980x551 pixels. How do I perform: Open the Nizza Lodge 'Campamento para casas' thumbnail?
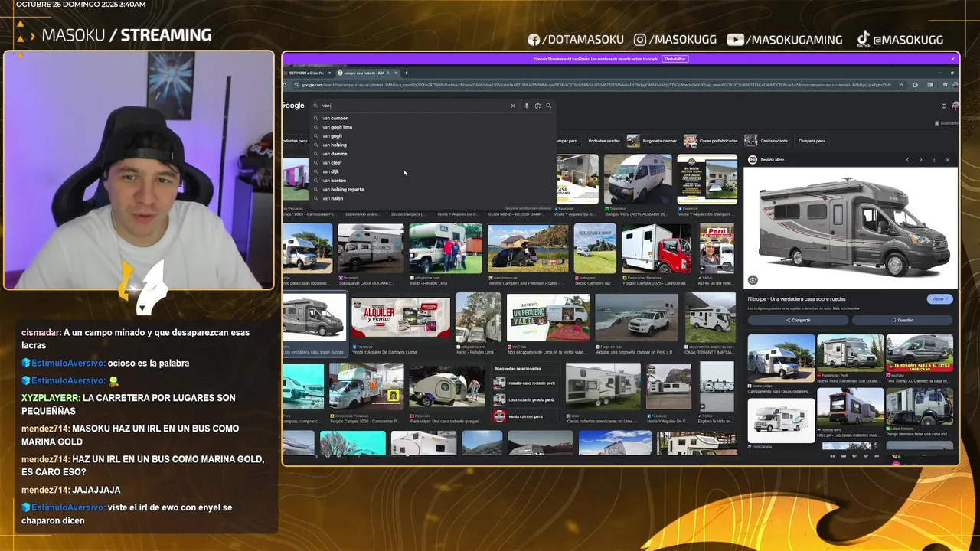tap(781, 357)
